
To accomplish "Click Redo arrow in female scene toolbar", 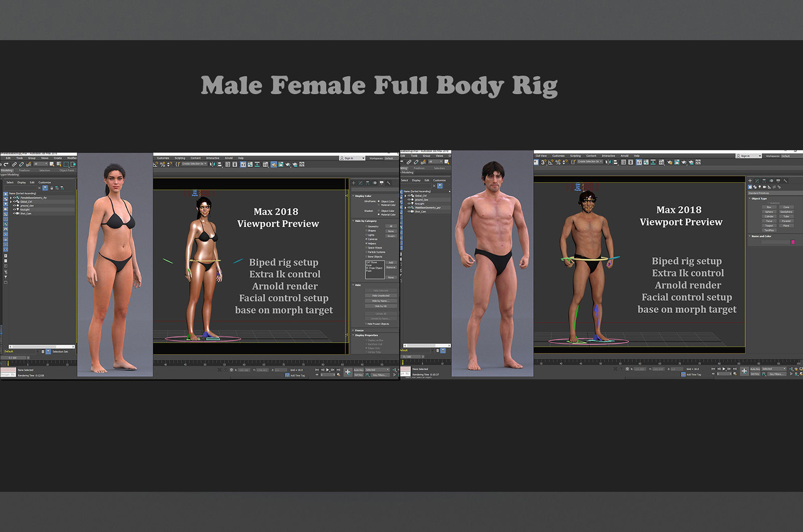I will tap(6, 164).
